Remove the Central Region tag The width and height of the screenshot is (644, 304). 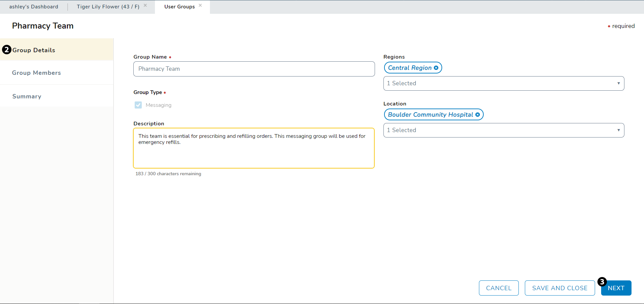click(x=436, y=68)
